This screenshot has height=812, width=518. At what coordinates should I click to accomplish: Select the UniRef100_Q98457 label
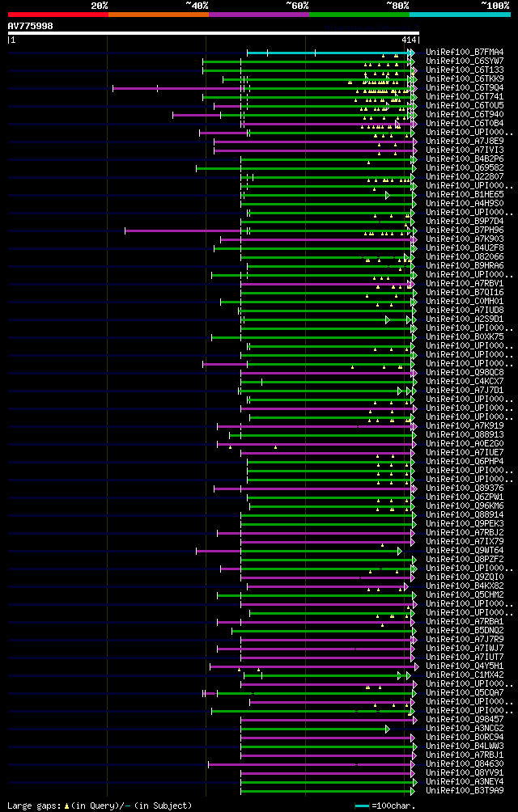[464, 719]
